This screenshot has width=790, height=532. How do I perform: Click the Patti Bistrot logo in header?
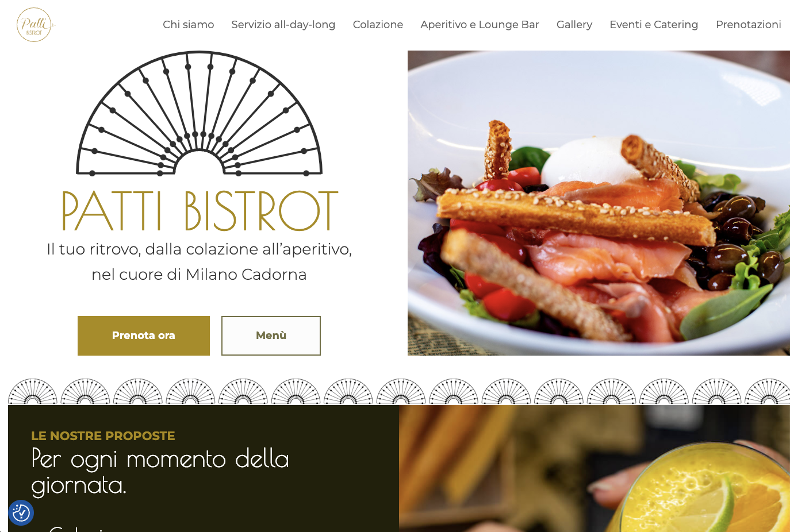click(34, 25)
